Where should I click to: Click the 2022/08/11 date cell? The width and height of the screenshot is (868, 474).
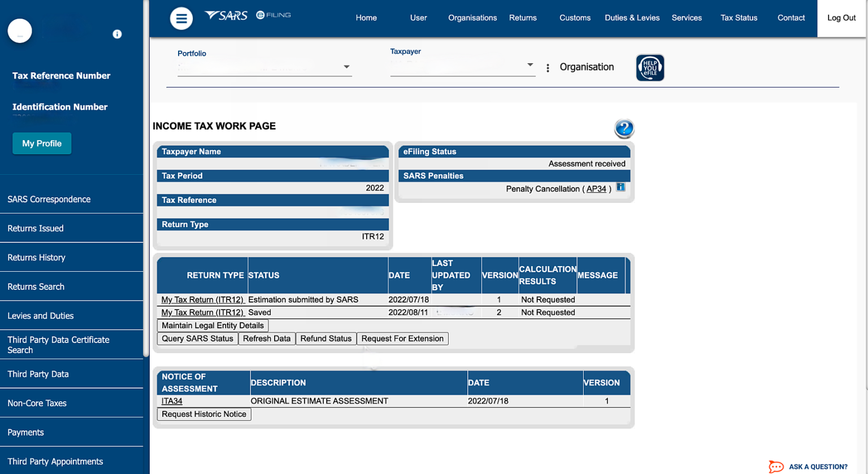pyautogui.click(x=408, y=312)
